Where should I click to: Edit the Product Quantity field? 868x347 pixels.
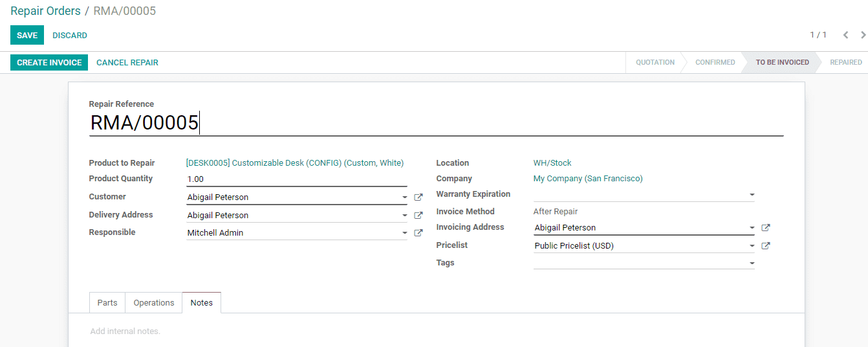click(x=296, y=179)
